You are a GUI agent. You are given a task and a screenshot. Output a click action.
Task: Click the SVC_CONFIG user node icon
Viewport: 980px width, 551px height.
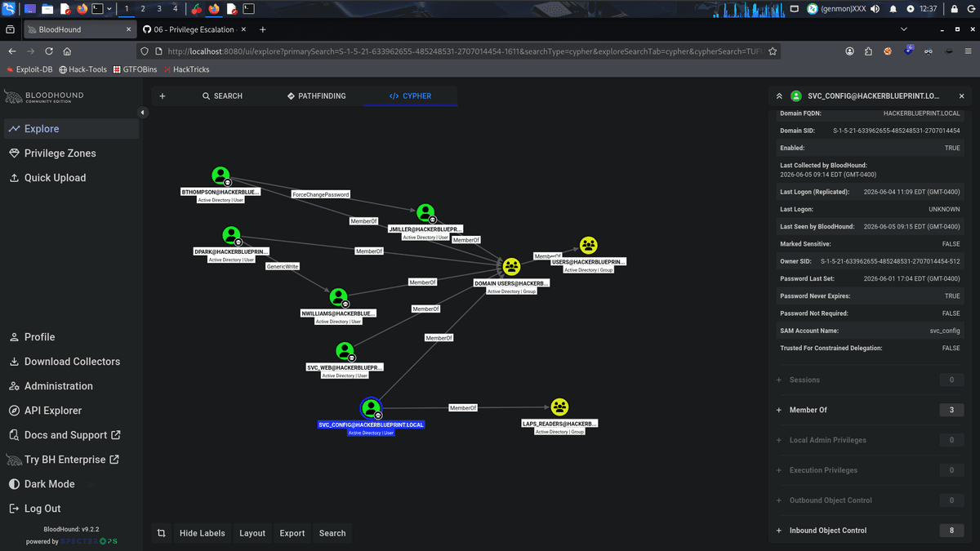(x=371, y=407)
